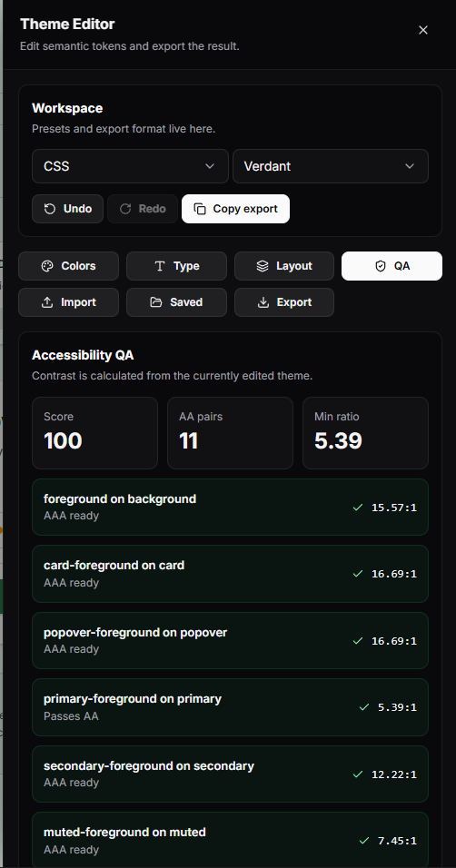
Task: Click the Accessibility QA heading
Action: [x=83, y=355]
